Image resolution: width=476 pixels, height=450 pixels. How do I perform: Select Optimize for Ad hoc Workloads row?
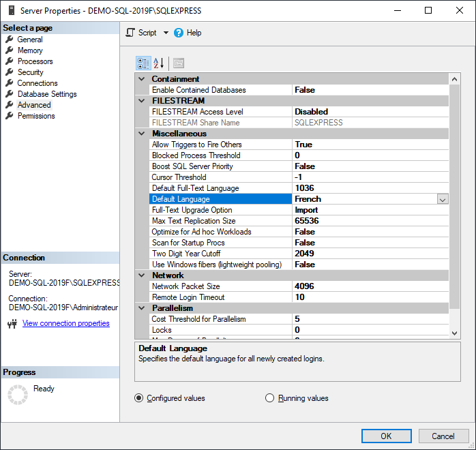click(299, 232)
